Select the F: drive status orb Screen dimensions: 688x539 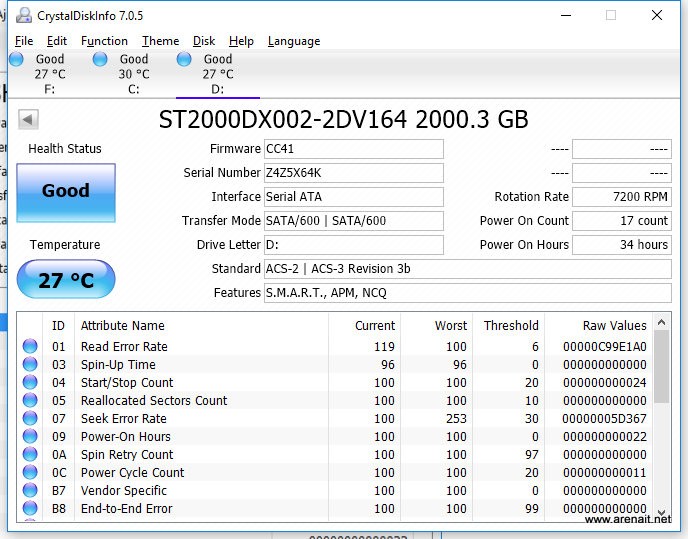(x=16, y=60)
